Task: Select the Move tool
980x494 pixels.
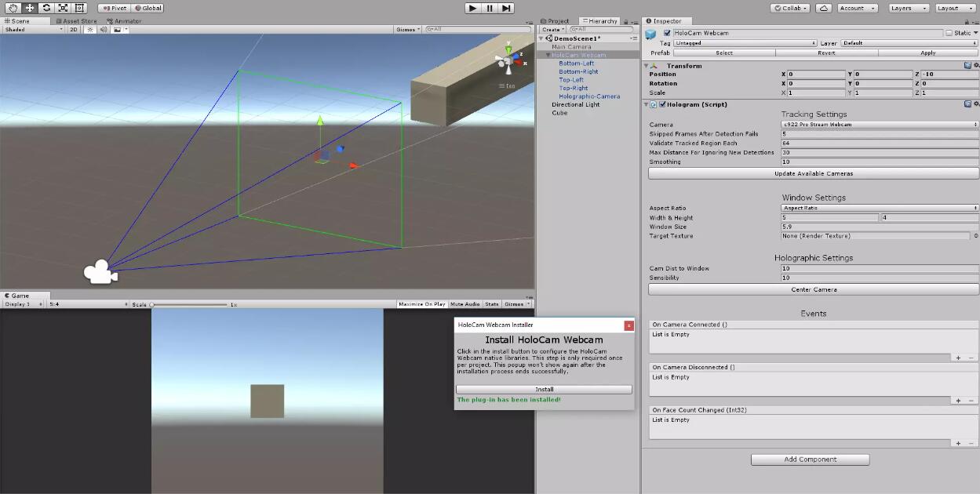Action: (x=29, y=8)
